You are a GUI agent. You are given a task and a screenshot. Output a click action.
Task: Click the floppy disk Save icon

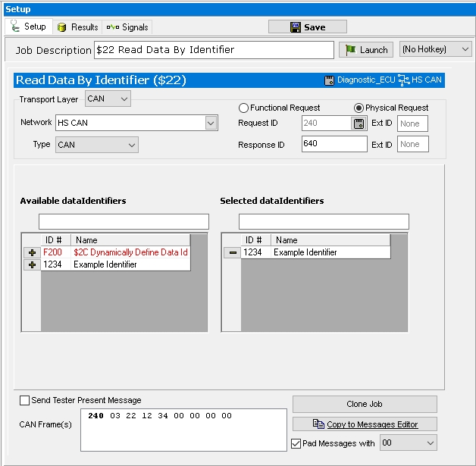296,27
